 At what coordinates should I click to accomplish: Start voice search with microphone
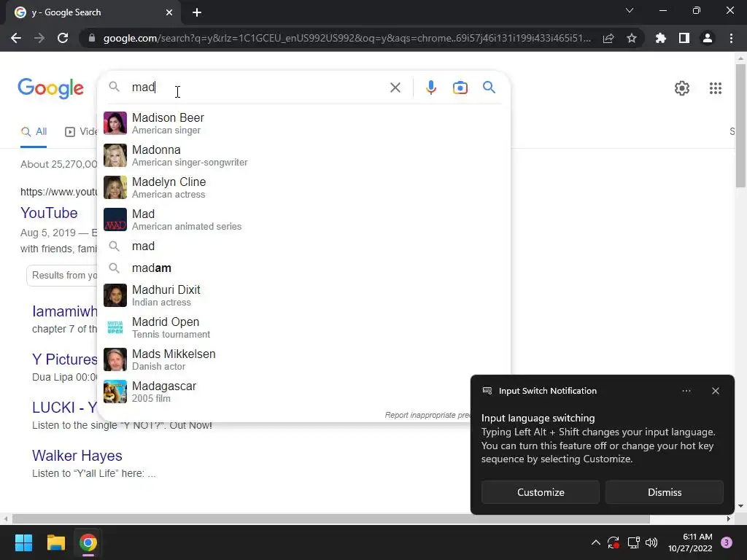coord(431,87)
